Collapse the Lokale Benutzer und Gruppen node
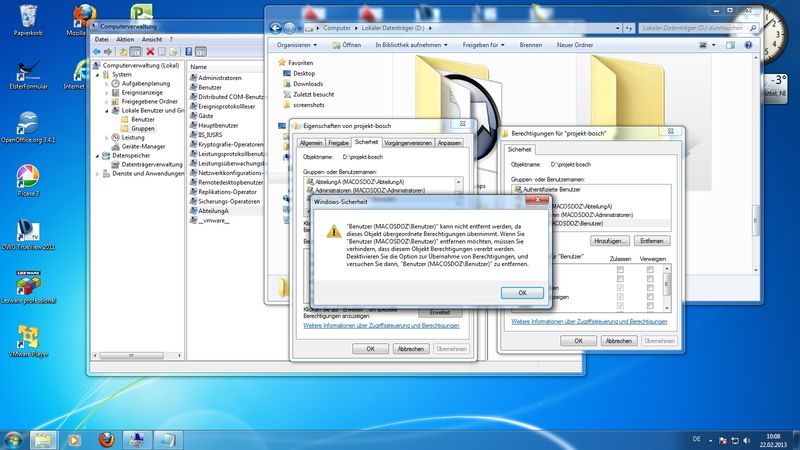 point(107,110)
